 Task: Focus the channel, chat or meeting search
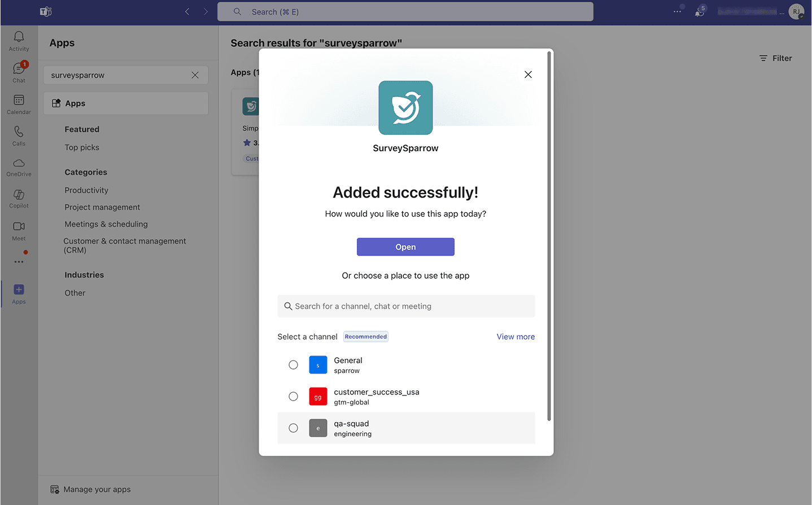click(x=405, y=306)
